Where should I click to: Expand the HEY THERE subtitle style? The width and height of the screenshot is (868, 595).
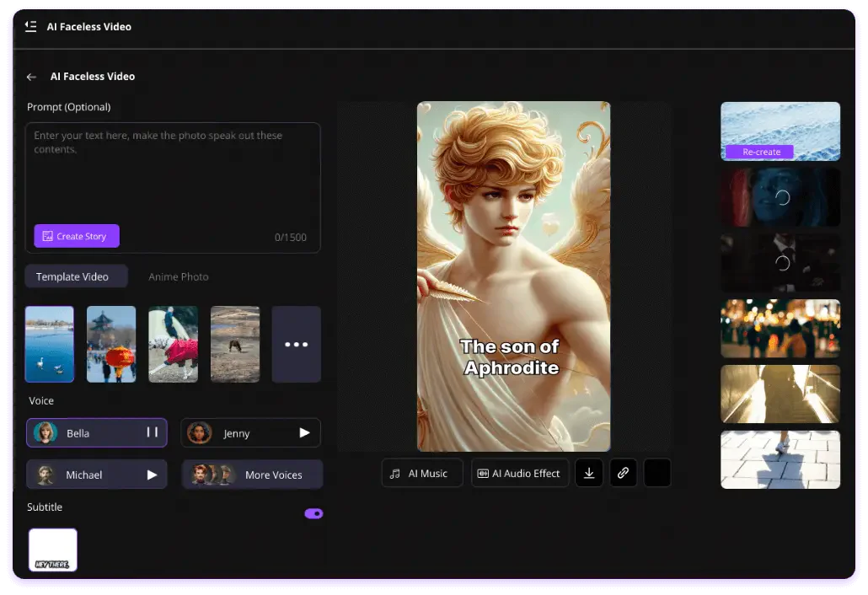52,549
